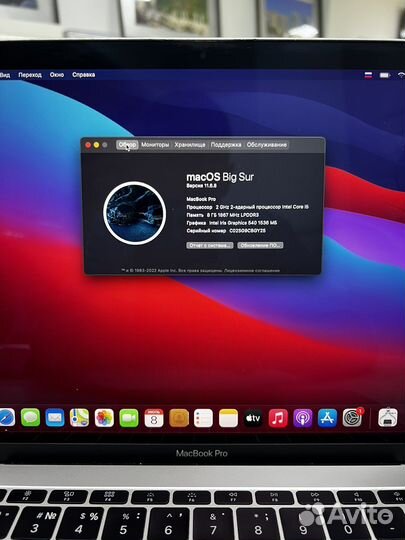Viewport: 405px width, 540px height.
Task: Click the Процессор Intel Core i5 line
Action: (248, 207)
